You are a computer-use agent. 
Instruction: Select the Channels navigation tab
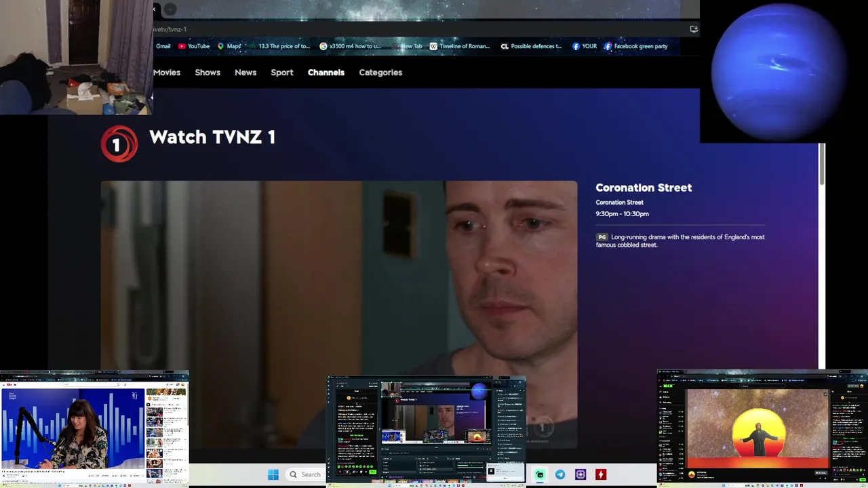tap(326, 73)
